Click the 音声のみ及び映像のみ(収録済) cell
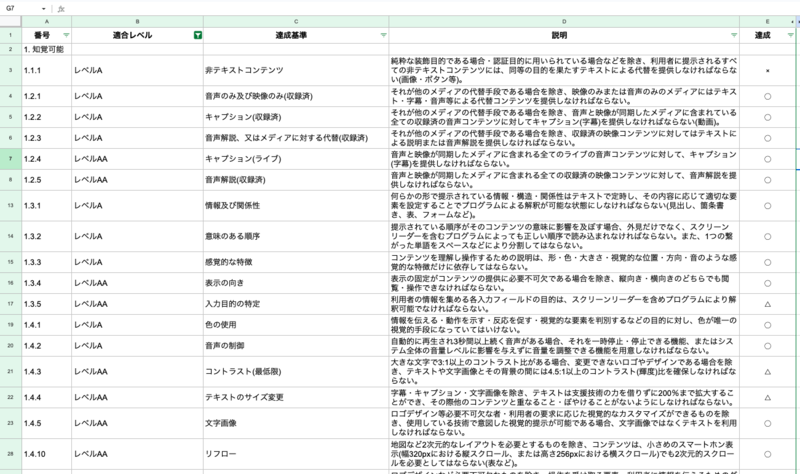Image resolution: width=800 pixels, height=474 pixels. [x=296, y=96]
